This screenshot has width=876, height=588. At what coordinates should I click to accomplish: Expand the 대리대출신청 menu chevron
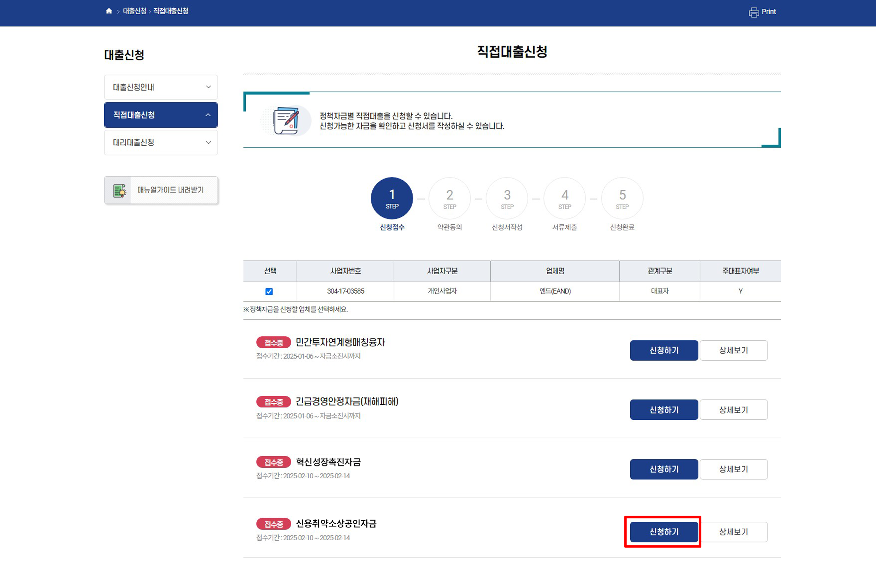(208, 142)
